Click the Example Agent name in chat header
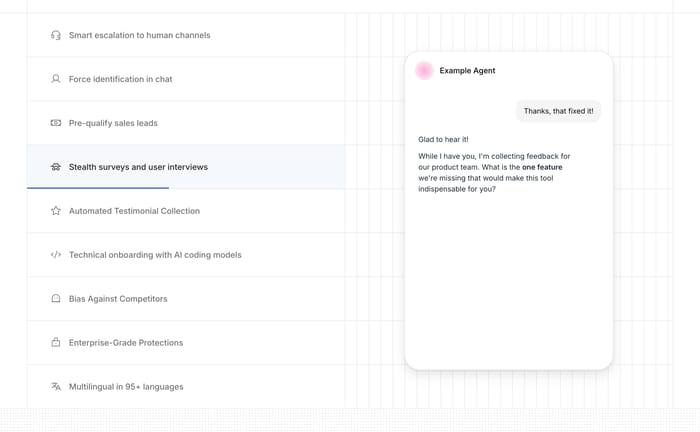 pos(467,71)
